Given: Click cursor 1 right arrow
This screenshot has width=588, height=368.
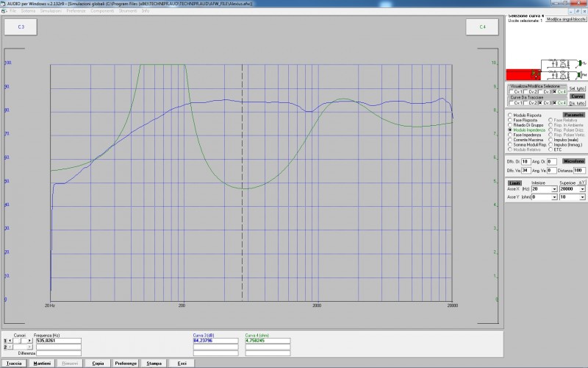Looking at the screenshot, I should point(29,341).
